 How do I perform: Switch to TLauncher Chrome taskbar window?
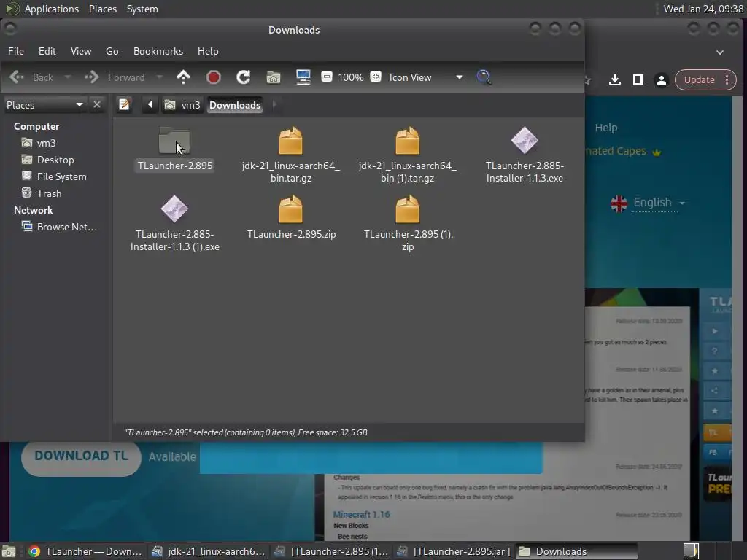[x=86, y=551]
